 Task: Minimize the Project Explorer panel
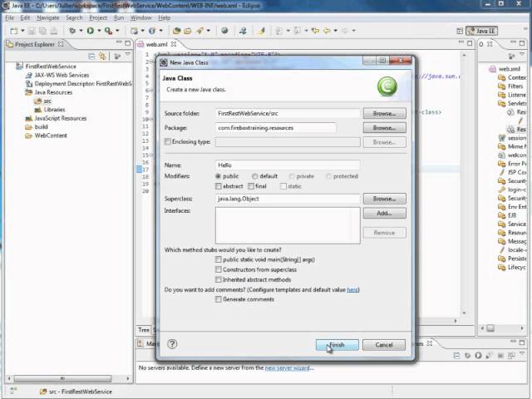pyautogui.click(x=119, y=42)
